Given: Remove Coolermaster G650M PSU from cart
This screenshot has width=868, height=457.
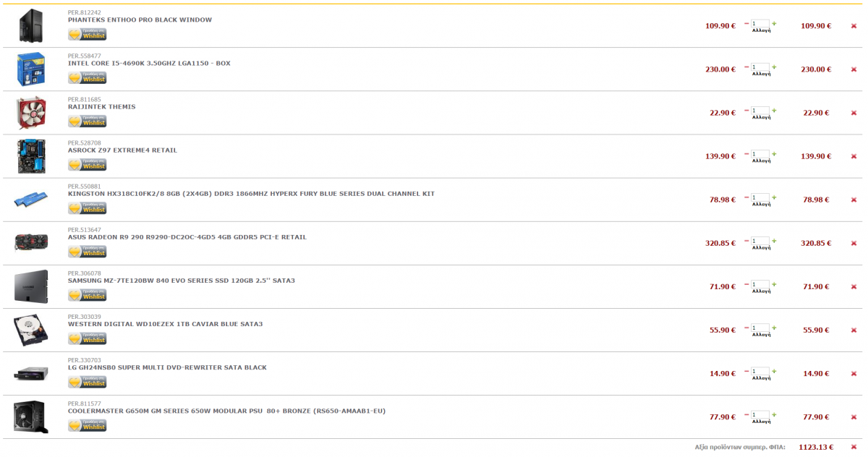Looking at the screenshot, I should [854, 417].
